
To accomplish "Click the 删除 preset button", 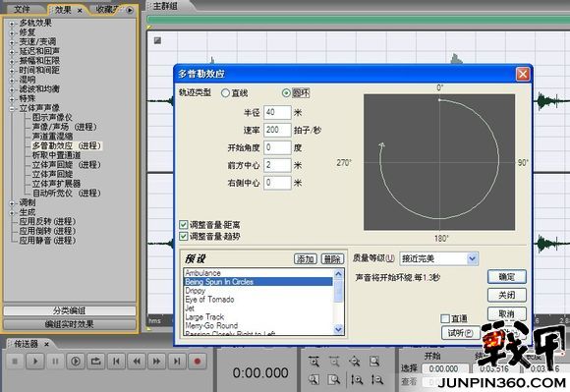I will coord(332,259).
